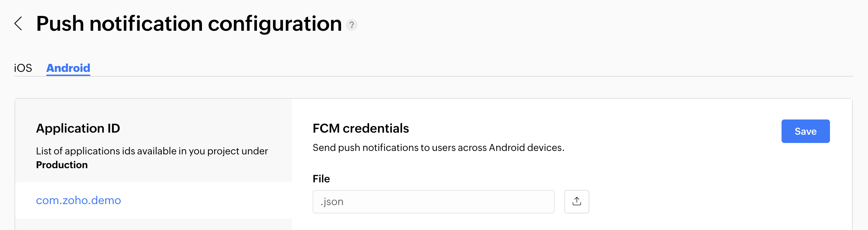Click the "Push notification configuration" page title
The height and width of the screenshot is (230, 868).
coord(189,24)
